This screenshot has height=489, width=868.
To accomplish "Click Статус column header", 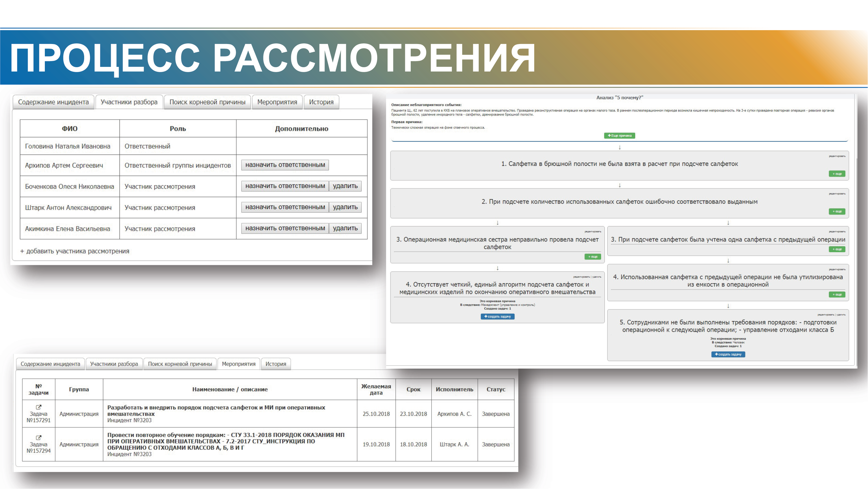I will point(496,389).
